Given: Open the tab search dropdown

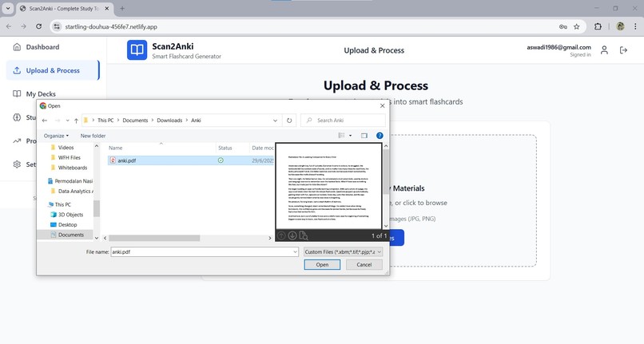Looking at the screenshot, I should (8, 8).
